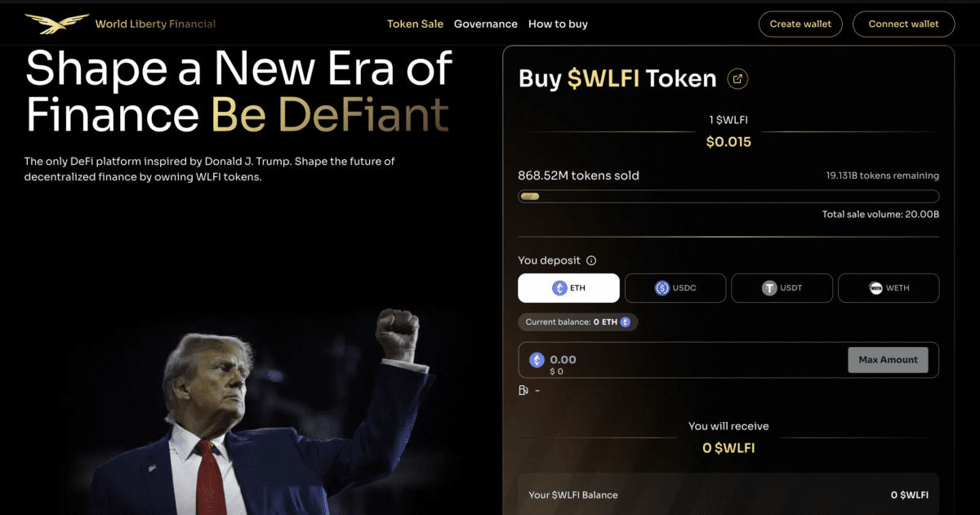Open the Token Sale nav item

(415, 24)
